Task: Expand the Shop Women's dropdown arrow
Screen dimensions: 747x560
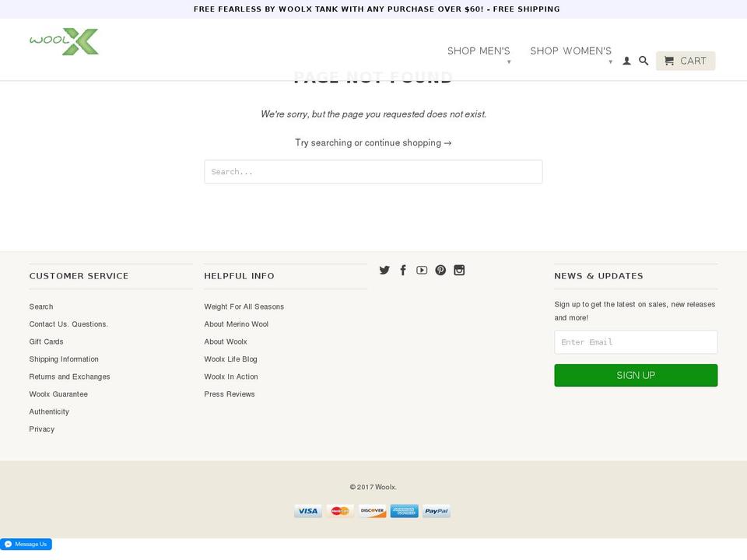Action: [610, 62]
